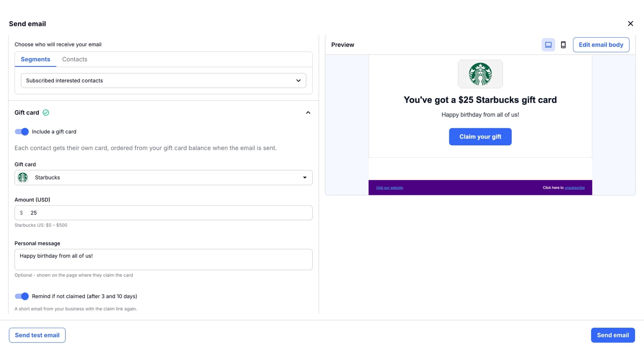Click the Preview panel title
The height and width of the screenshot is (362, 644).
click(342, 45)
